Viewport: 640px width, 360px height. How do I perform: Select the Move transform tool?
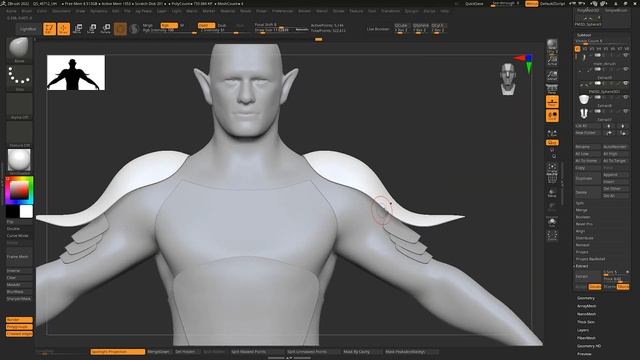(78, 29)
